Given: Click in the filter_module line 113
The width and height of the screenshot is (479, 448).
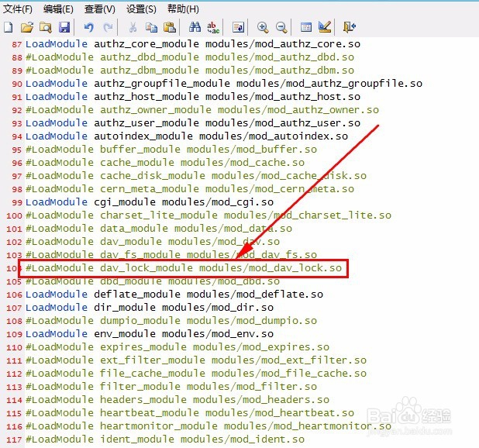Looking at the screenshot, I should pos(171,387).
